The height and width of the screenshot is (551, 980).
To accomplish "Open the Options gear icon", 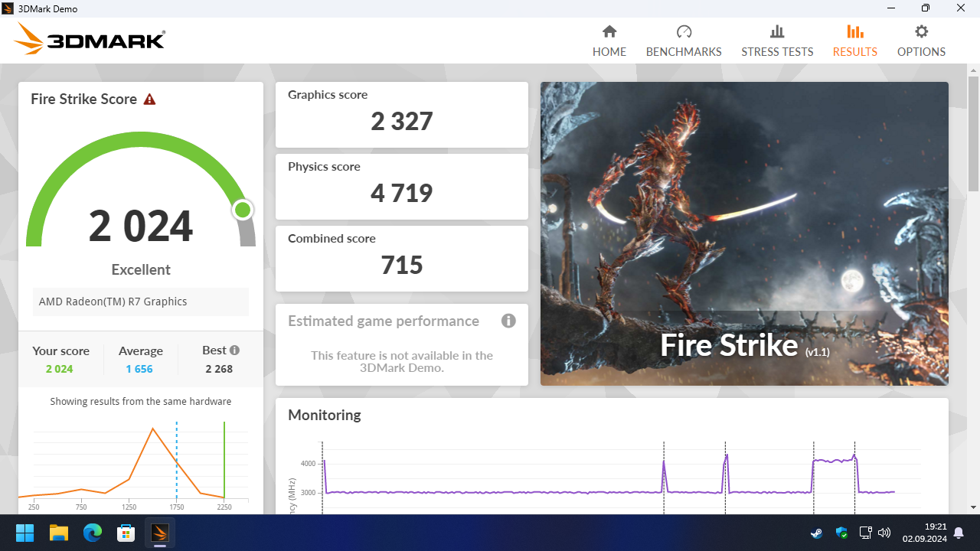I will coord(921,31).
